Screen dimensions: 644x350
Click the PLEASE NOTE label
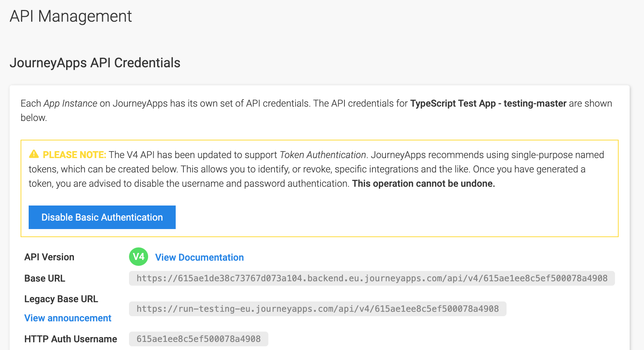74,155
